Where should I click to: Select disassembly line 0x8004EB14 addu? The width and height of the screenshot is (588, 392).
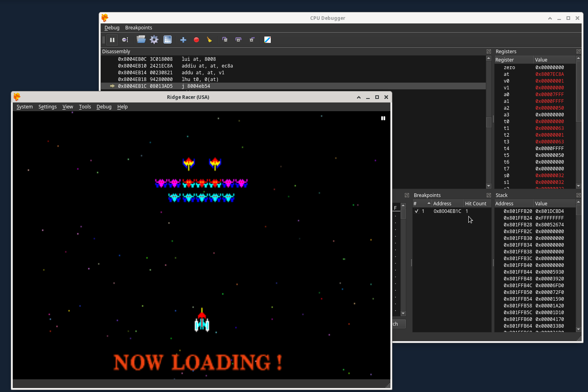[293, 73]
